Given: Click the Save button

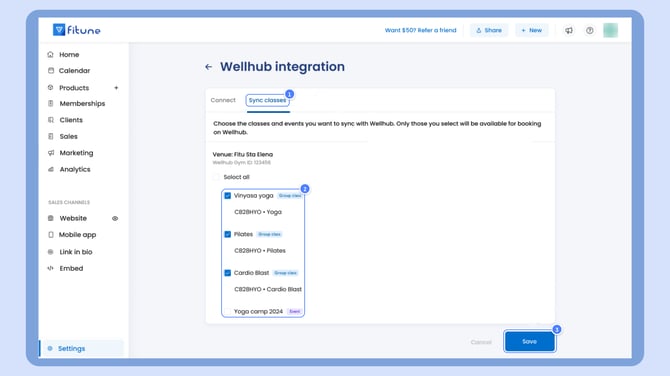Looking at the screenshot, I should coord(529,341).
